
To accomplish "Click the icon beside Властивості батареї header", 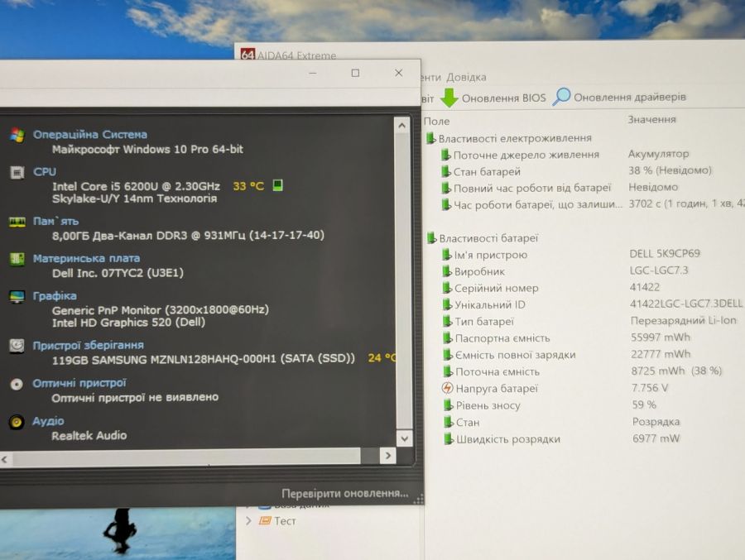I will pyautogui.click(x=431, y=238).
